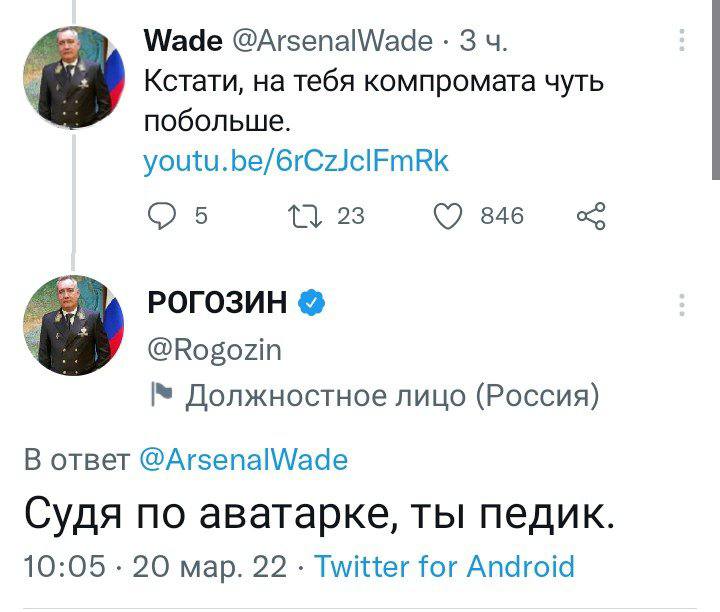The width and height of the screenshot is (720, 612).
Task: Open the '3 ч.' timestamp on Wade's tweet
Action: [484, 40]
